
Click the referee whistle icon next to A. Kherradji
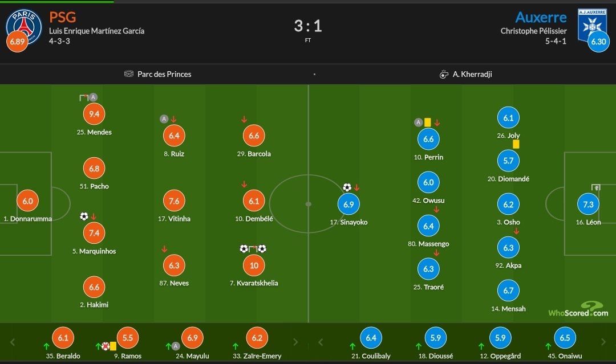(x=444, y=74)
